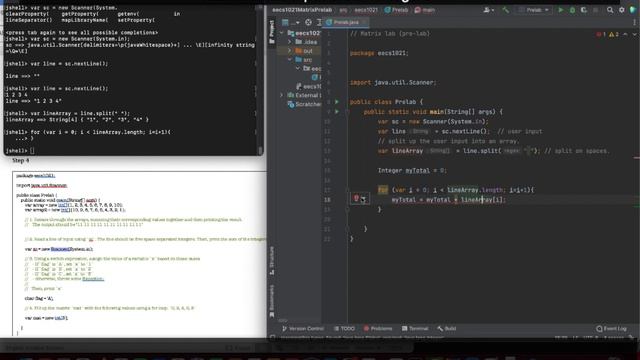Screen dimensions: 640x360
Task: Go to next highlighted error arrow
Action: point(634,34)
